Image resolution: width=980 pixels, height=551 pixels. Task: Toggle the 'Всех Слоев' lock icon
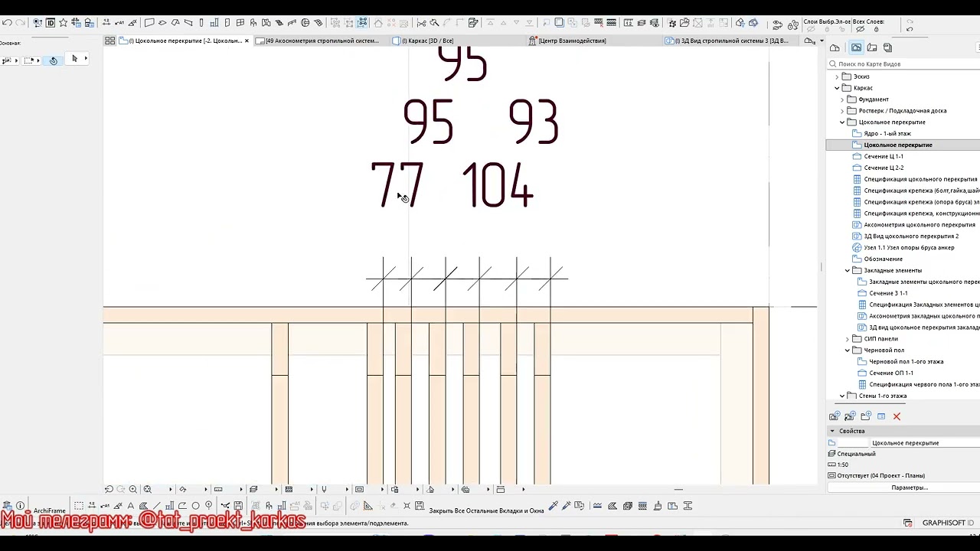tap(877, 29)
